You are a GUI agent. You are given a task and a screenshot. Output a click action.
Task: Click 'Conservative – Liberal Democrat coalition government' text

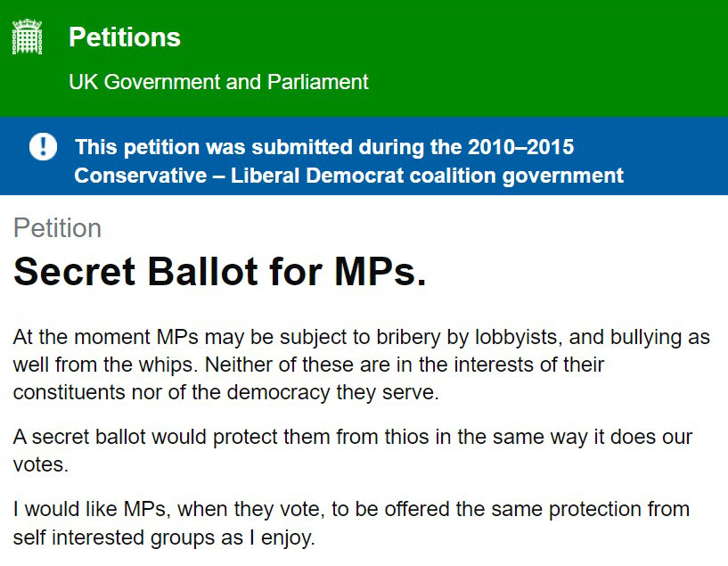coord(348,176)
